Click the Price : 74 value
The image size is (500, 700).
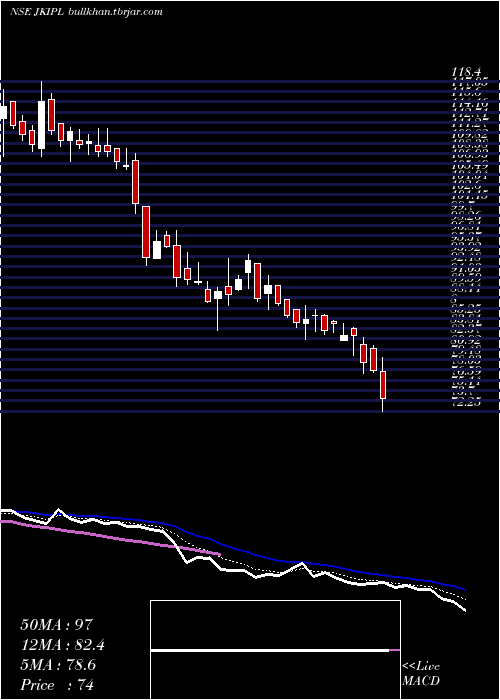tap(57, 685)
